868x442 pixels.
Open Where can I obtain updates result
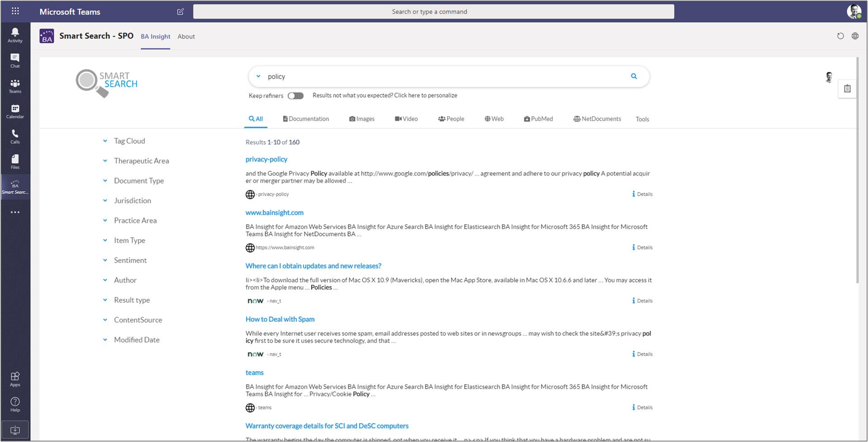[x=313, y=266]
